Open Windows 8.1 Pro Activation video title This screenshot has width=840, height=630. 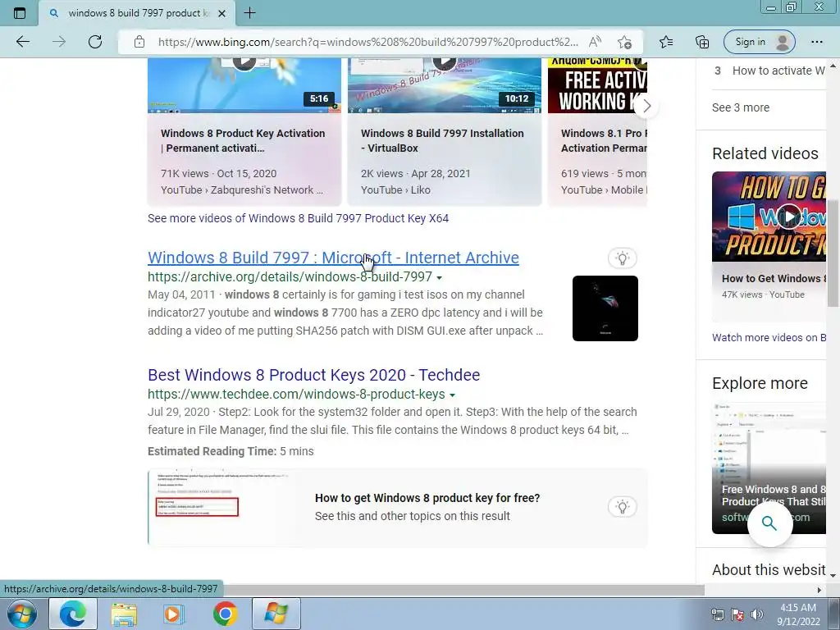tap(604, 140)
